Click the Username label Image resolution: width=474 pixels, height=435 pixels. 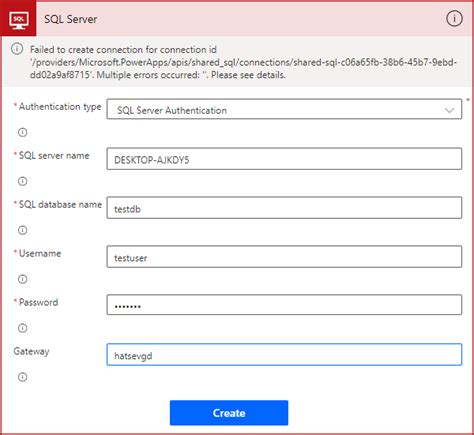[x=40, y=253]
